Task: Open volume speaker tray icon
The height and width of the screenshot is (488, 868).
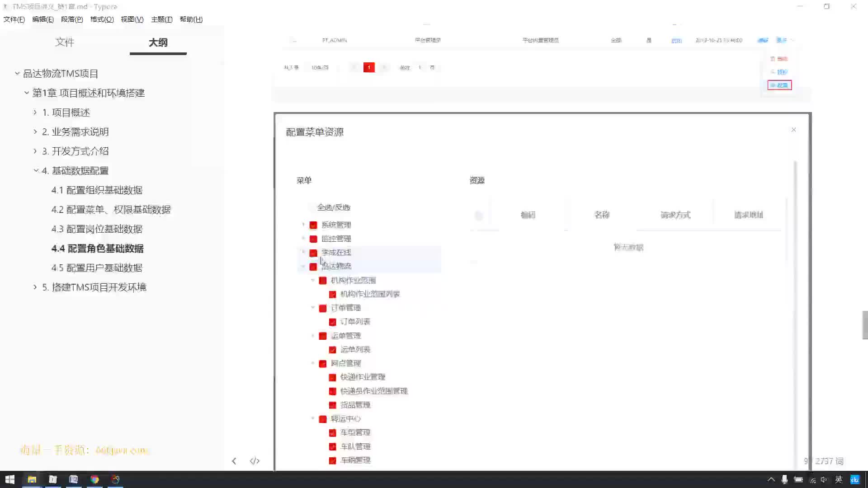Action: coord(824,480)
